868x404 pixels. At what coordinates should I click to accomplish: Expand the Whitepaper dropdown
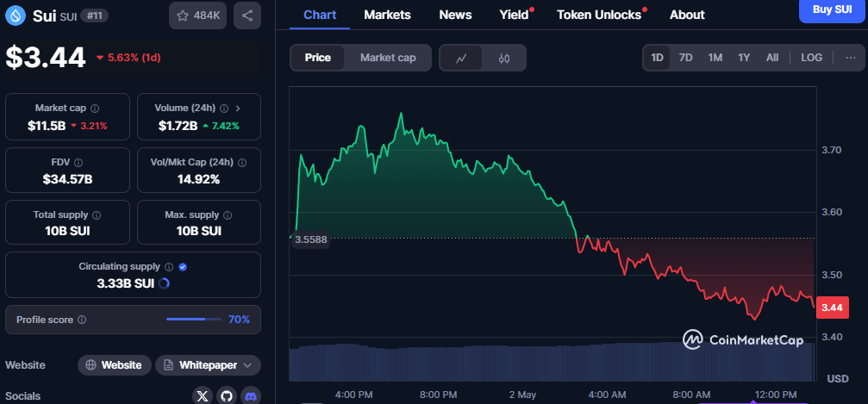(208, 365)
